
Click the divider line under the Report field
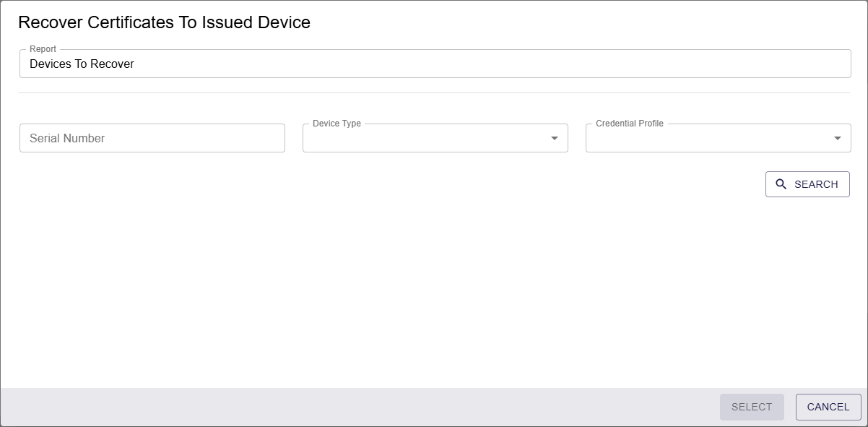tap(434, 92)
